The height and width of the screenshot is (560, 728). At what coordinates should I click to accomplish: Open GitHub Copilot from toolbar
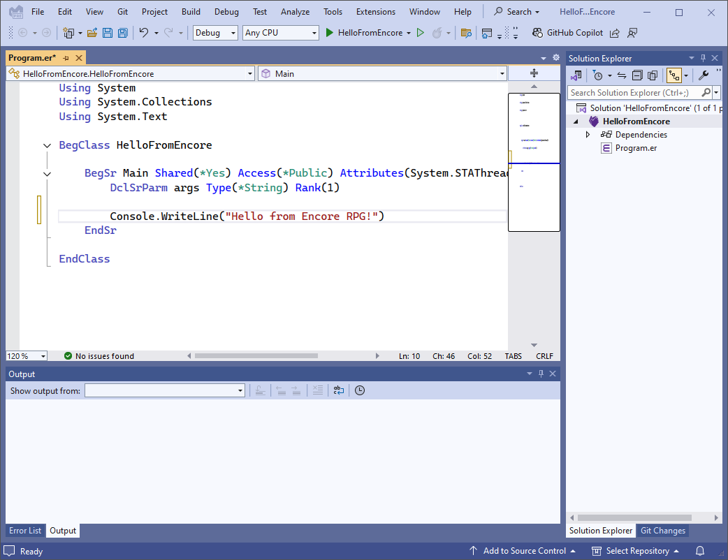coord(567,33)
